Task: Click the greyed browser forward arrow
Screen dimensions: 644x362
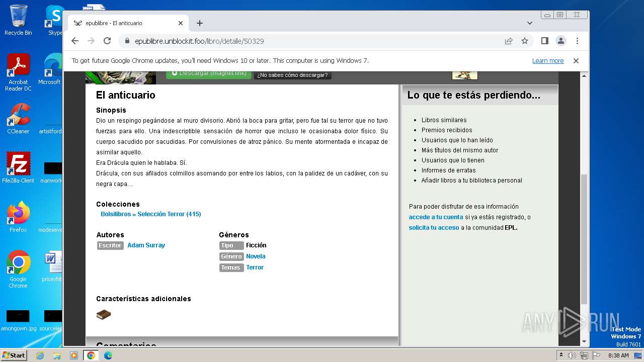Action: tap(91, 41)
